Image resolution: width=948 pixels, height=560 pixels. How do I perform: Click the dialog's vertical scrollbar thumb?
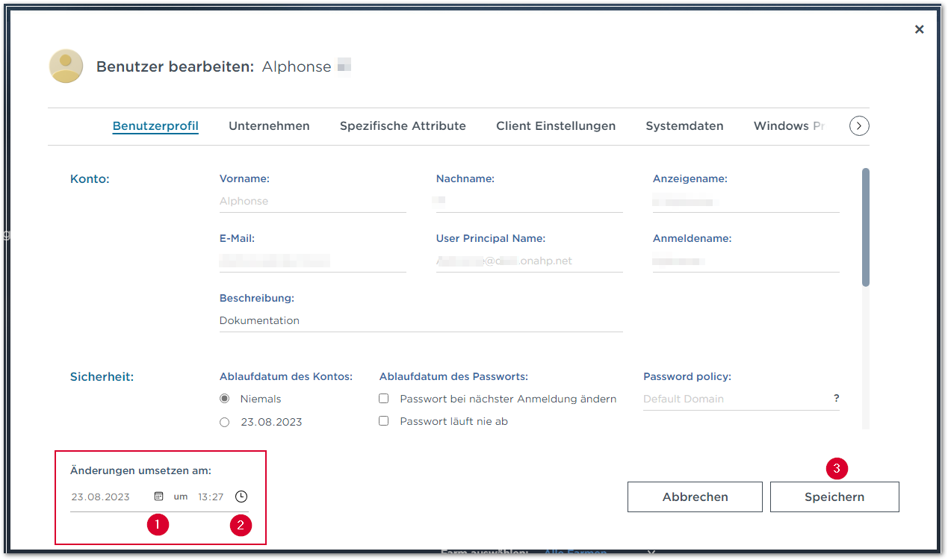point(866,227)
